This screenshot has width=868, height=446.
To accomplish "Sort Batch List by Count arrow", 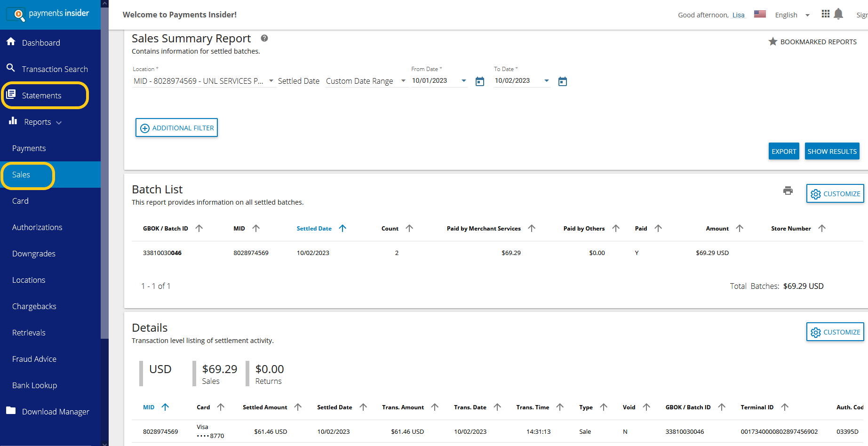I will (409, 228).
